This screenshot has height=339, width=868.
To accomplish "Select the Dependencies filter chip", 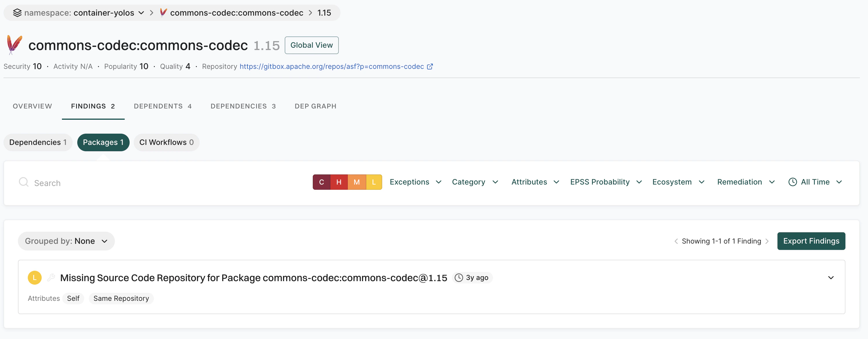I will (38, 142).
